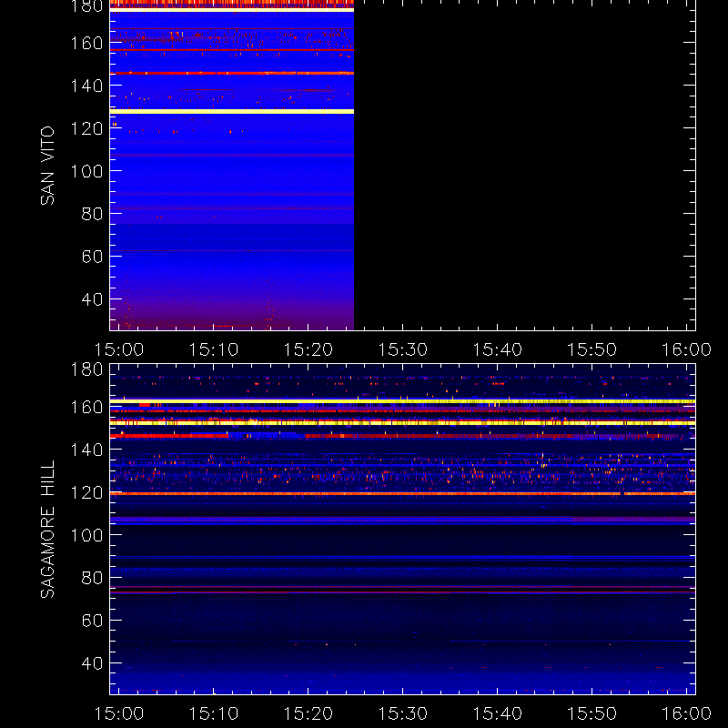Screen dimensions: 728x728
Task: Click 15:00 time label under San Vito plot
Action: (x=119, y=349)
